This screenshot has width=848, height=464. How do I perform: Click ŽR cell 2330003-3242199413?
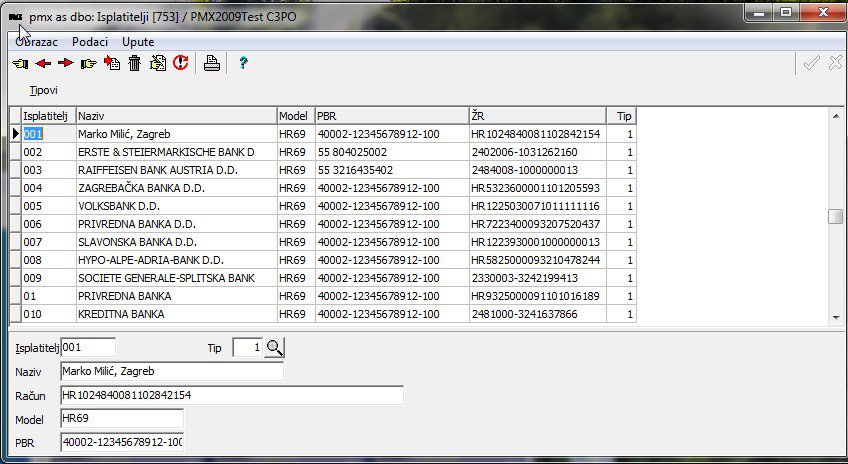tap(538, 278)
